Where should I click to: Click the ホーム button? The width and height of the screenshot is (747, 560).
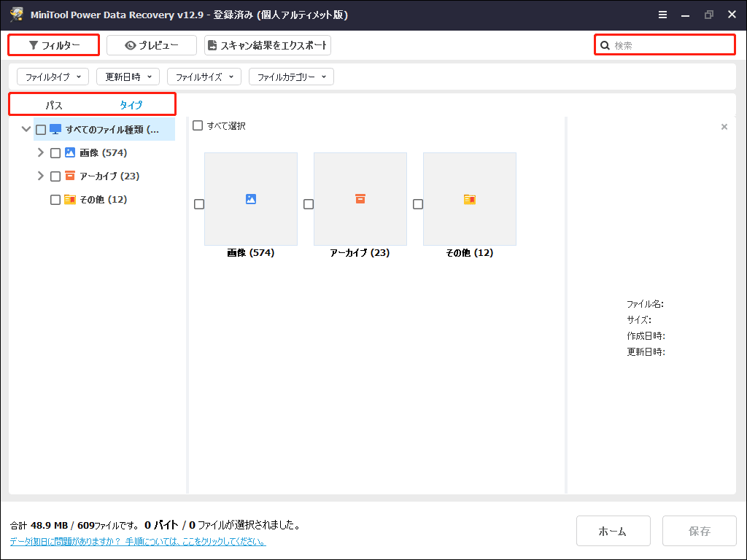(x=613, y=531)
